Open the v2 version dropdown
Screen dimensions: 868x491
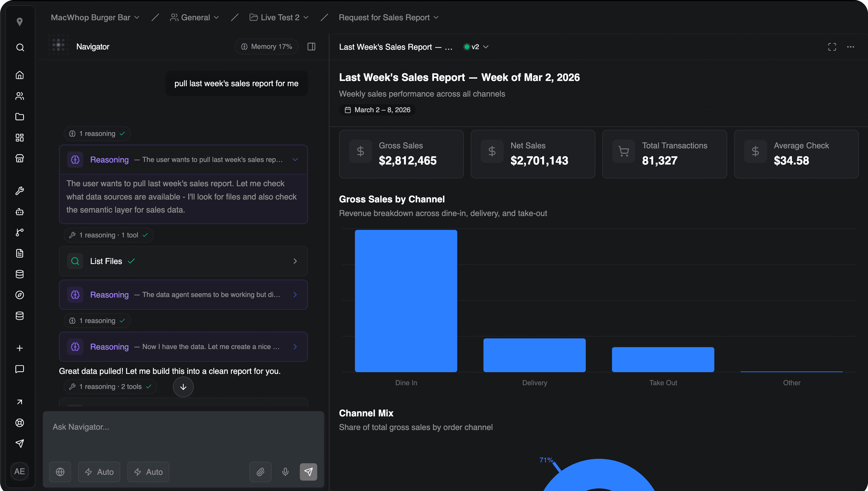coord(476,47)
